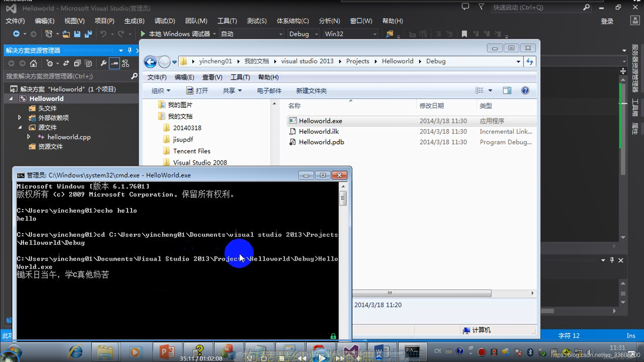Image resolution: width=644 pixels, height=362 pixels.
Task: Click the Solution Explorer search input field
Action: coord(68,76)
